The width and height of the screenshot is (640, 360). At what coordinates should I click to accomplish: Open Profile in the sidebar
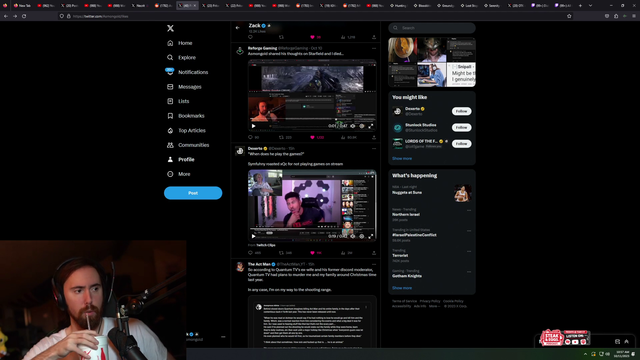(x=180, y=160)
